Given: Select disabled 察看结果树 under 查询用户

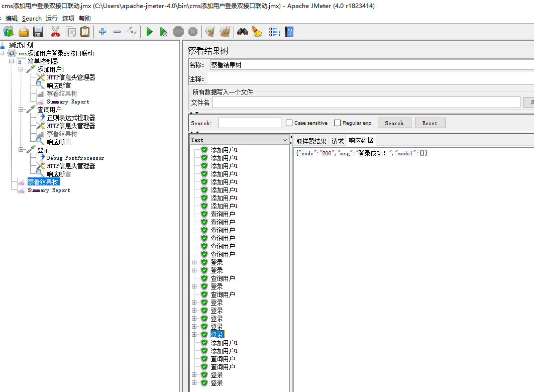Looking at the screenshot, I should pos(62,134).
